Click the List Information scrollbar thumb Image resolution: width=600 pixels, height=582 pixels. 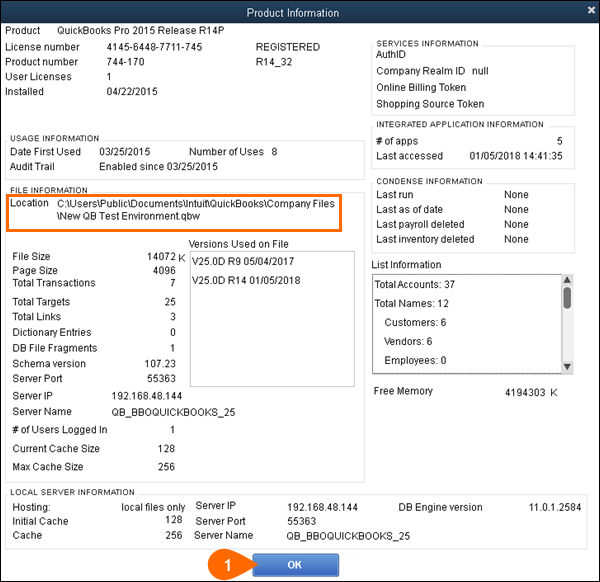click(567, 298)
